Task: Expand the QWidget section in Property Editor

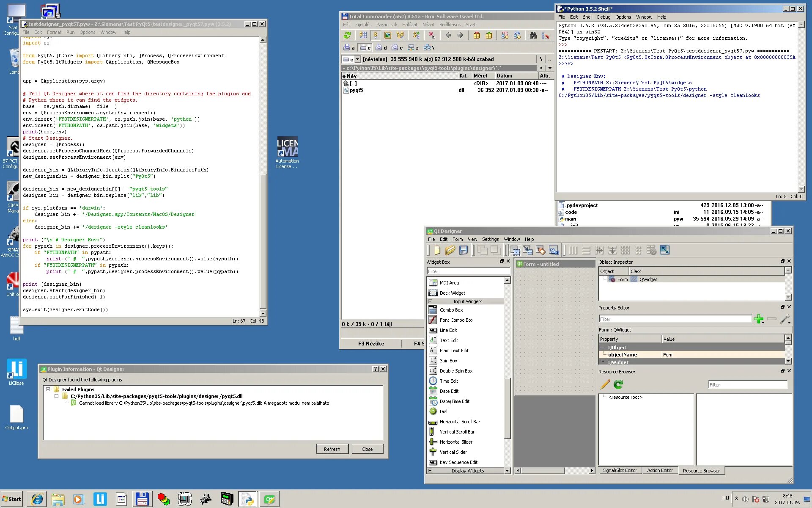Action: 604,362
